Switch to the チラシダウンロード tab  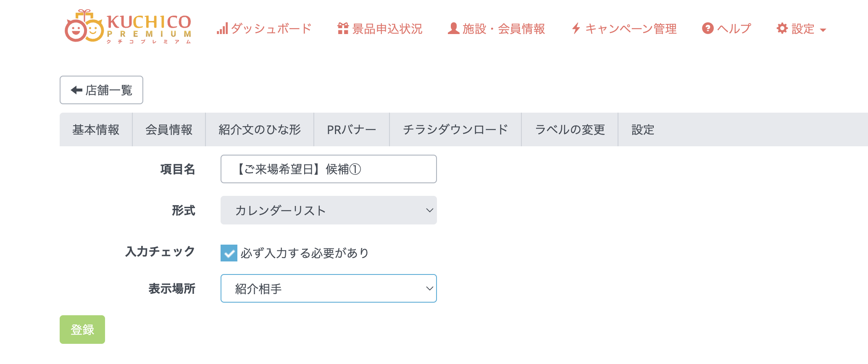tap(455, 129)
